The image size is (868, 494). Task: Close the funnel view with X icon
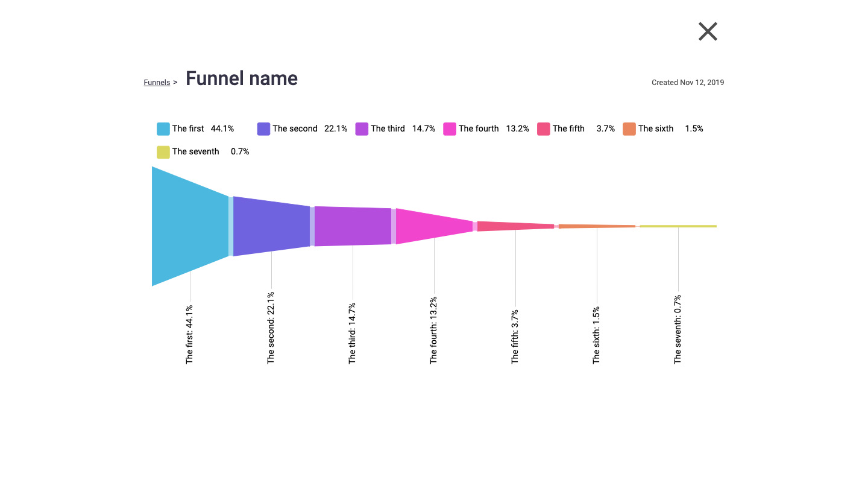(x=708, y=31)
